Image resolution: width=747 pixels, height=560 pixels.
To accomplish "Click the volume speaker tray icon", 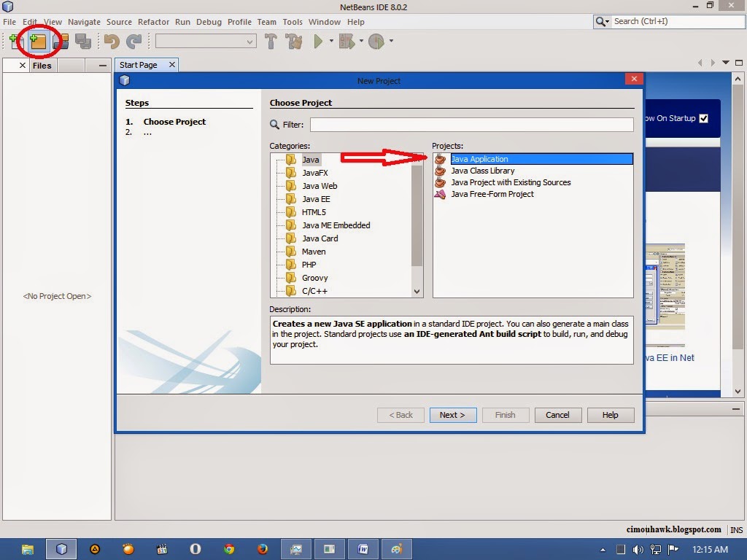I will point(638,550).
